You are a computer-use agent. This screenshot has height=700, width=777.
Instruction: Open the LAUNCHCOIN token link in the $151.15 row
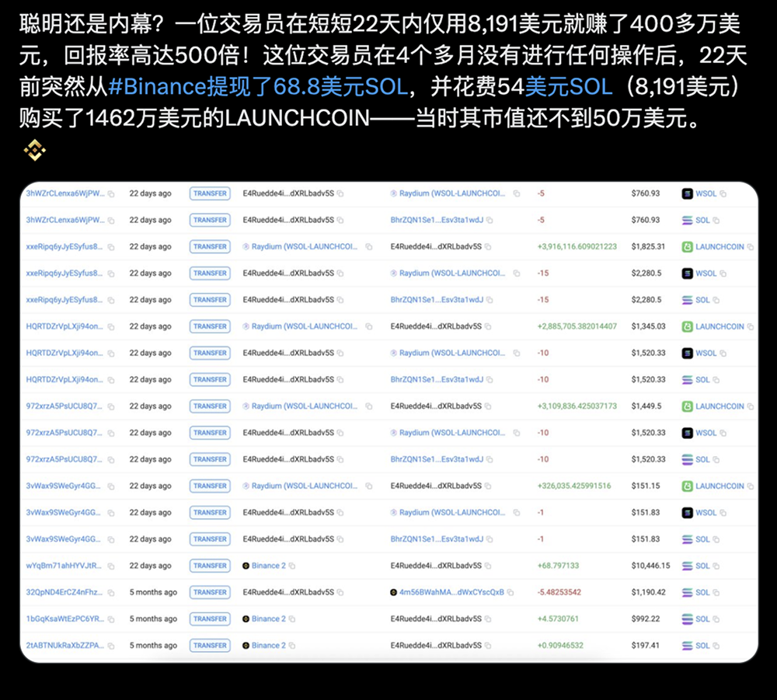pyautogui.click(x=720, y=486)
